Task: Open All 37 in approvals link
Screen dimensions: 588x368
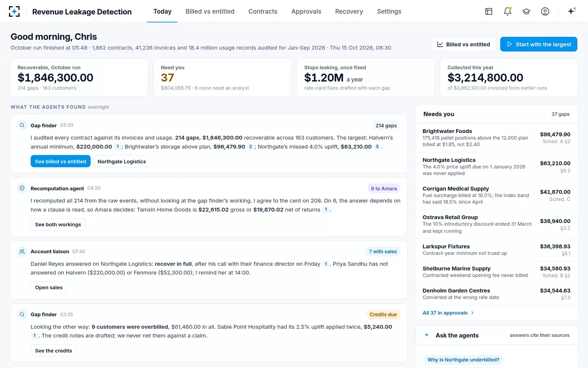Action: pos(448,313)
